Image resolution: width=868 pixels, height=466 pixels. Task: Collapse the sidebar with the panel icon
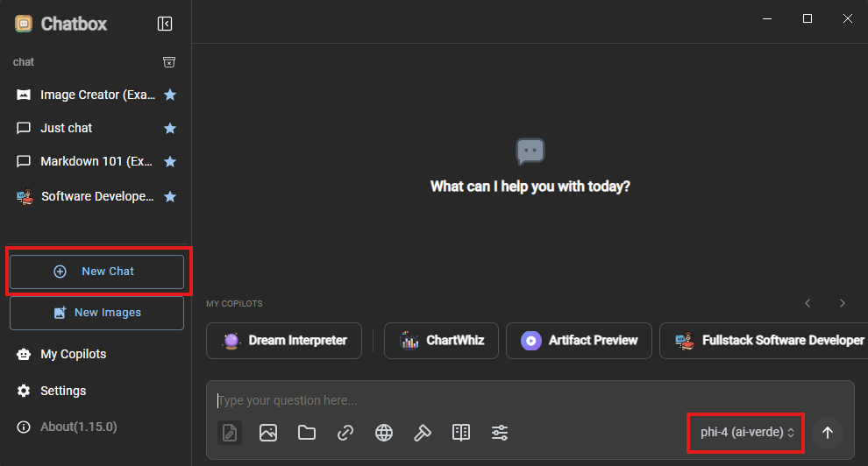(165, 24)
